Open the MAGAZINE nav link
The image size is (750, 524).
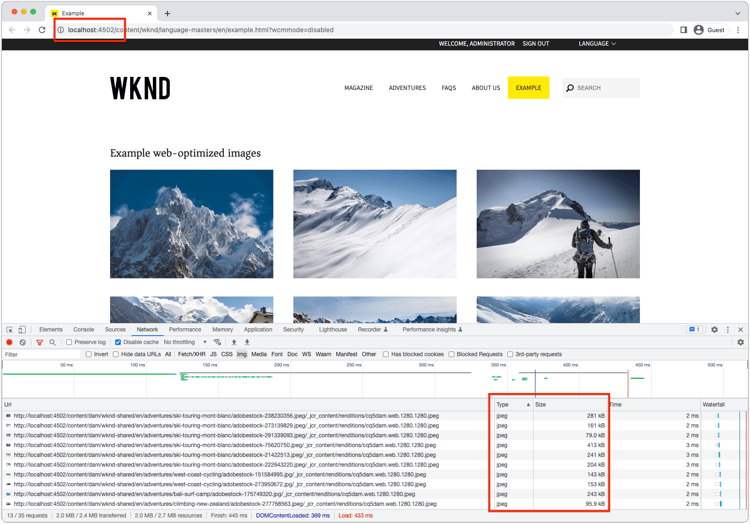(x=359, y=88)
